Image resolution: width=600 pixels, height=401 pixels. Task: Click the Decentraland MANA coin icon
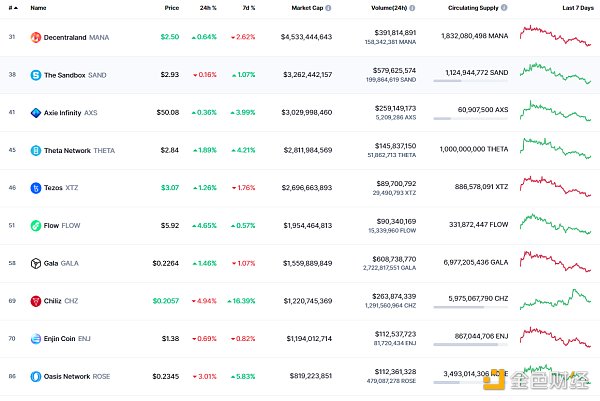click(36, 38)
